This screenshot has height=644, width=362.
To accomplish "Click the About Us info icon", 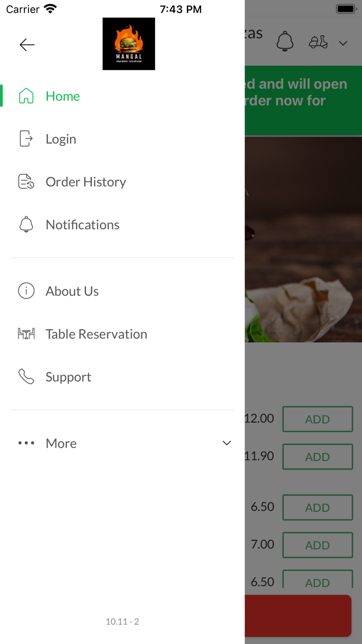I will click(x=26, y=291).
